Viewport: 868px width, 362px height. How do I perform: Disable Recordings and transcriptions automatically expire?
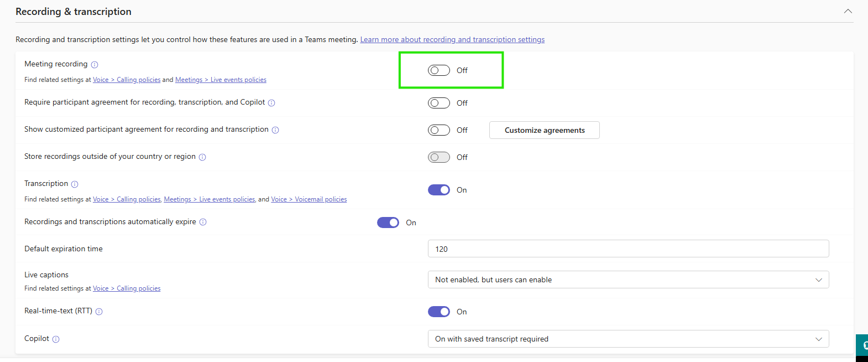pos(388,223)
